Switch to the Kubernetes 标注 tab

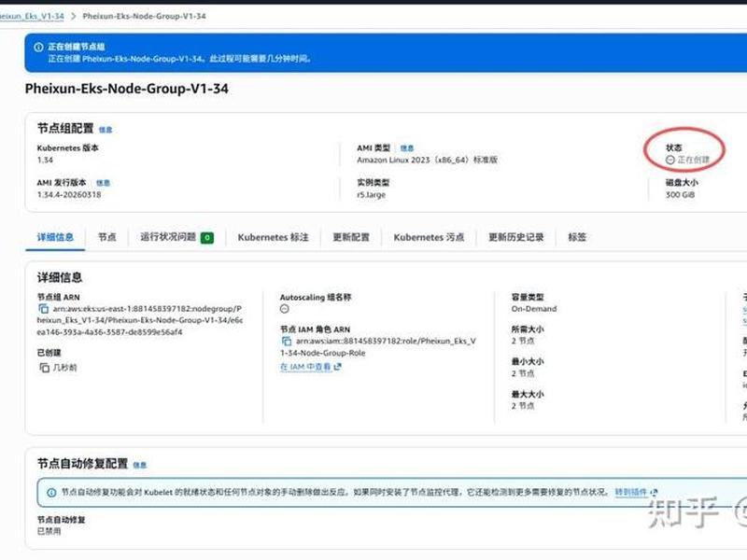pyautogui.click(x=273, y=237)
